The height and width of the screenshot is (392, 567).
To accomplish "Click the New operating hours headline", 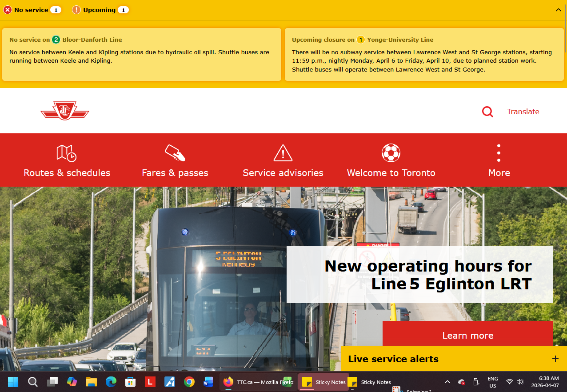I will (x=428, y=275).
